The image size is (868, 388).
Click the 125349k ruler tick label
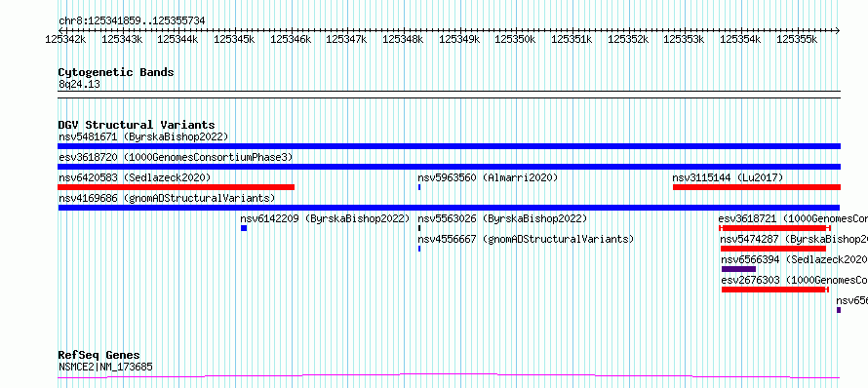(459, 39)
